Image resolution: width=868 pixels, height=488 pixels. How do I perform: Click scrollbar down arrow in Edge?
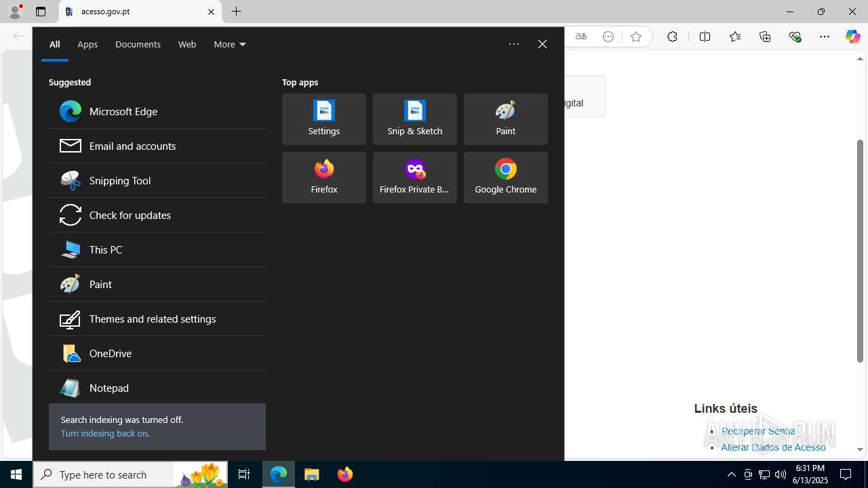point(860,449)
